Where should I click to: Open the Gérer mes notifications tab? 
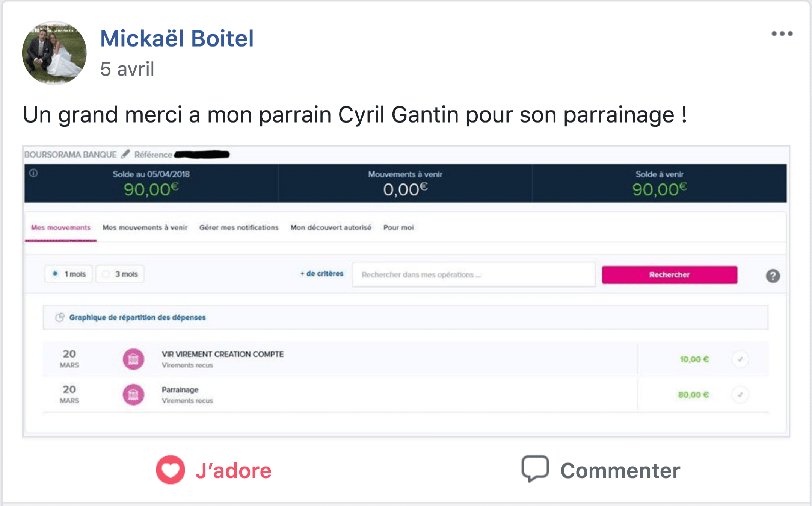239,227
